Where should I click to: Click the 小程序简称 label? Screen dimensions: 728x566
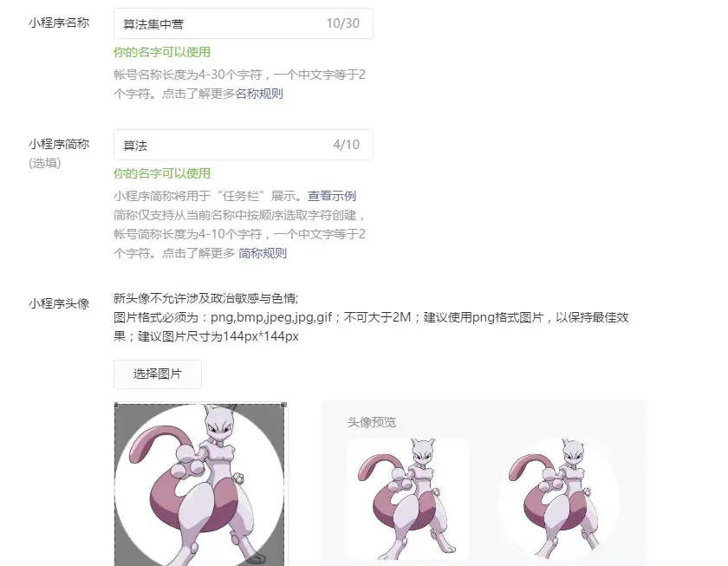coord(59,145)
